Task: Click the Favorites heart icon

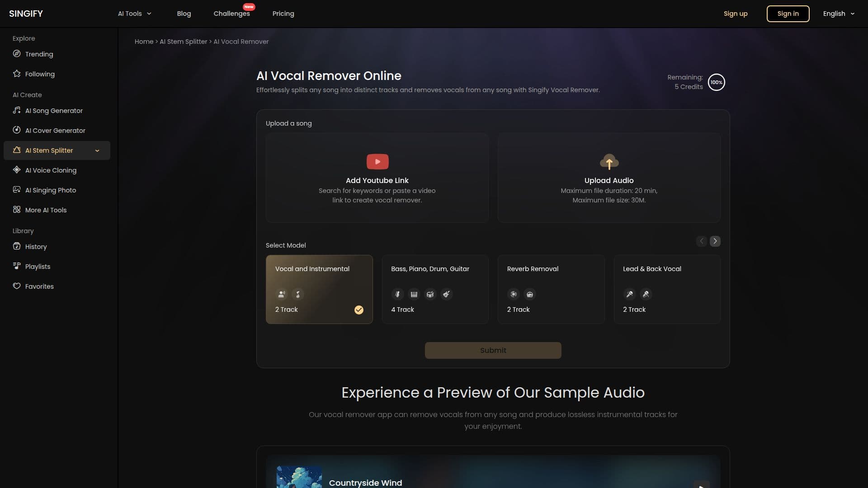Action: tap(17, 286)
